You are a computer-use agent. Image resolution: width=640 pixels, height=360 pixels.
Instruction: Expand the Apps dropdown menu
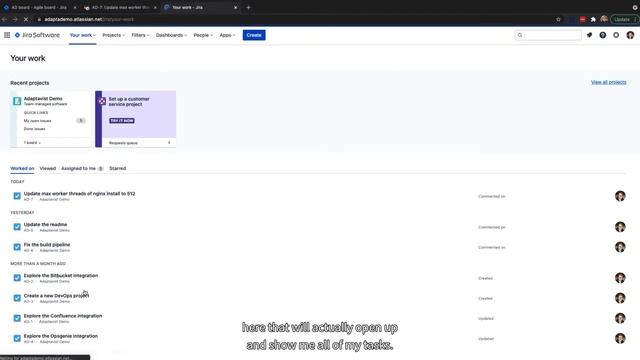[227, 35]
